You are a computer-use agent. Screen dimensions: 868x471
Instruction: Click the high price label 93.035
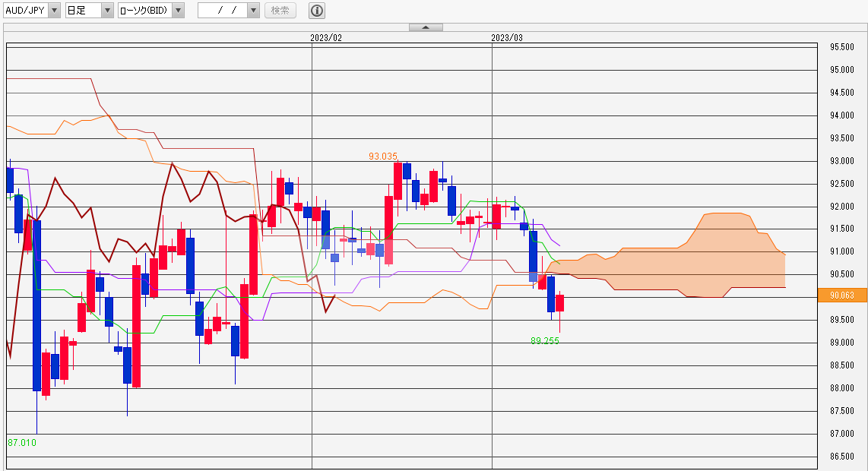(x=383, y=156)
